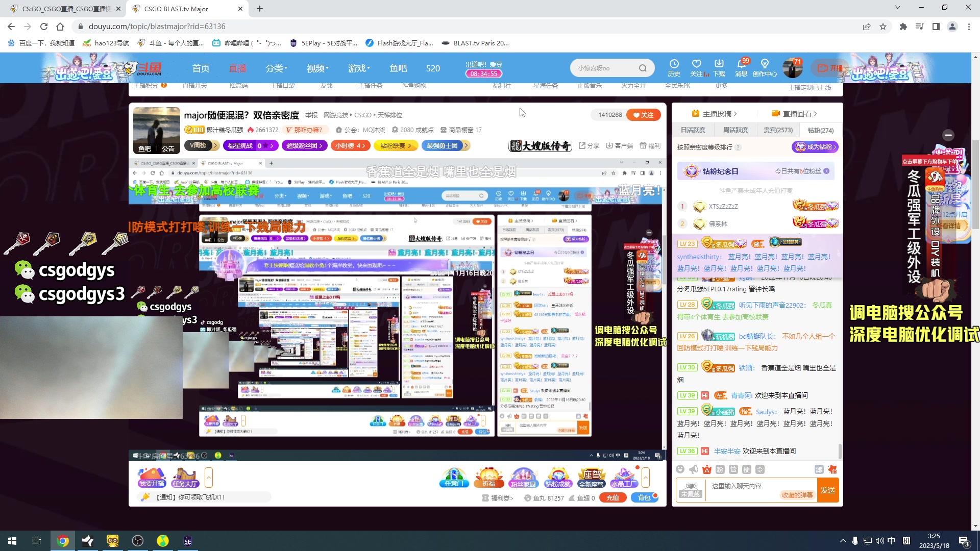
Task: Open the taskbar notification center
Action: pyautogui.click(x=964, y=541)
